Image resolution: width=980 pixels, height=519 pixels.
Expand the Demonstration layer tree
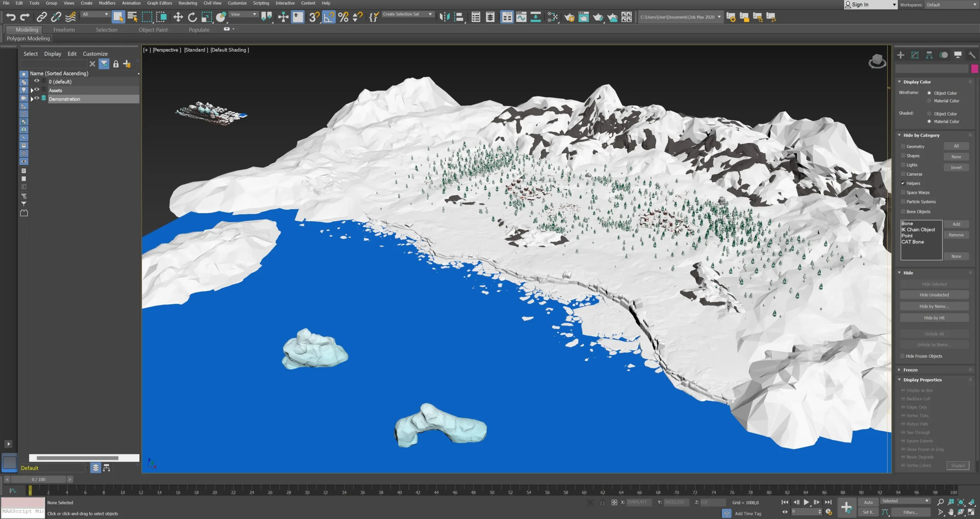pyautogui.click(x=32, y=99)
